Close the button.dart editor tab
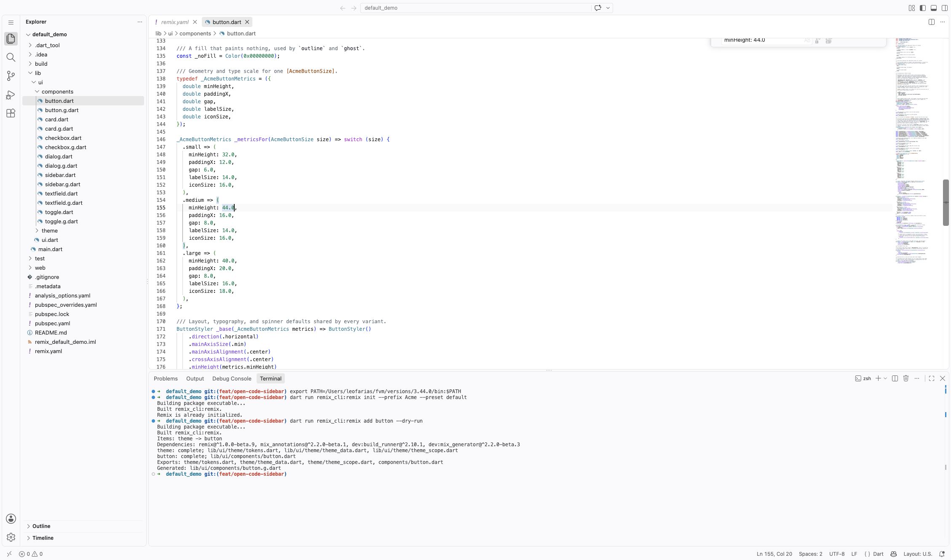The width and height of the screenshot is (951, 560). pos(247,22)
